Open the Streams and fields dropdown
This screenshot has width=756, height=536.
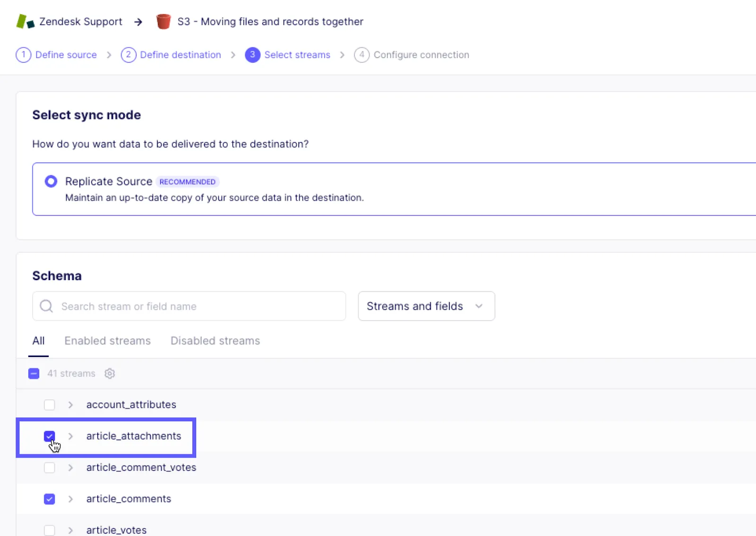426,306
